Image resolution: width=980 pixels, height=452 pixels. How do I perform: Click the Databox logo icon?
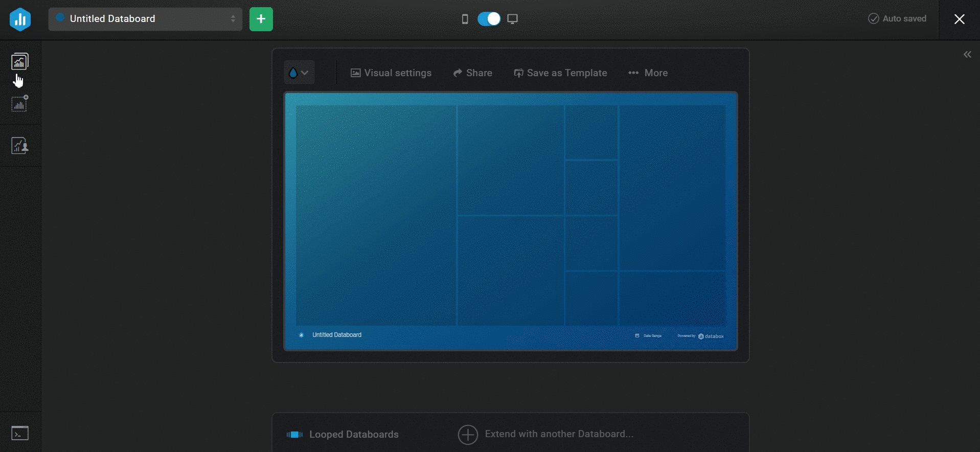(20, 19)
